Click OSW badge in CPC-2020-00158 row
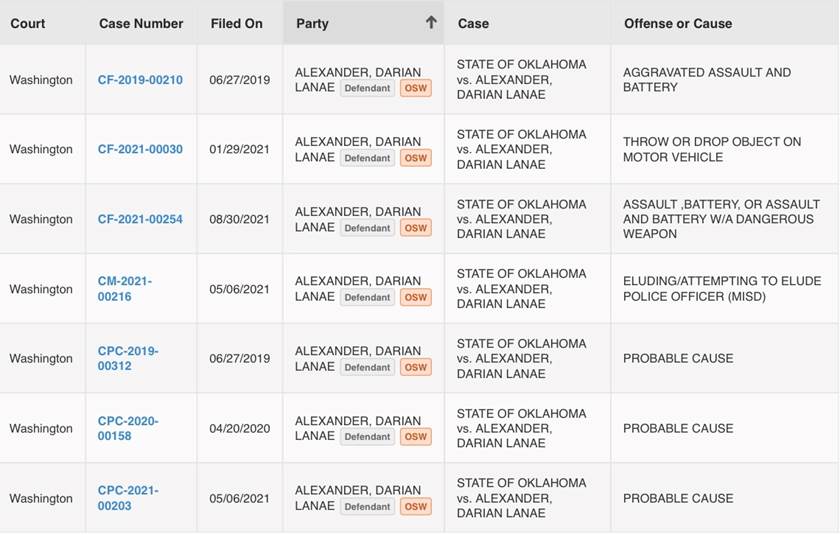This screenshot has height=535, width=840. tap(415, 437)
